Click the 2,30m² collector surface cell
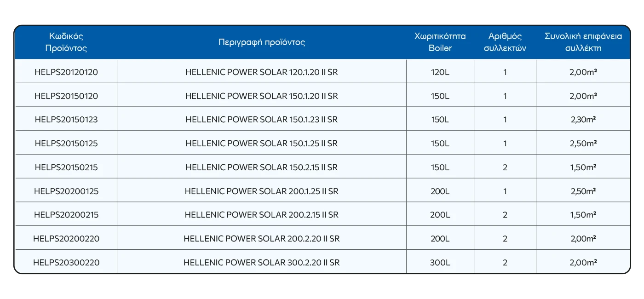This screenshot has width=644, height=299. coord(583,120)
